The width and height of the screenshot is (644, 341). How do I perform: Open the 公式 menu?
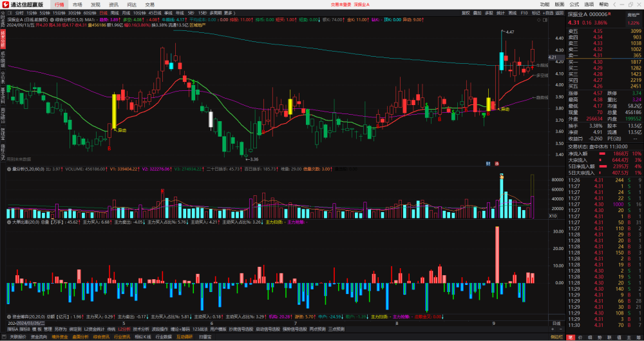point(574,5)
